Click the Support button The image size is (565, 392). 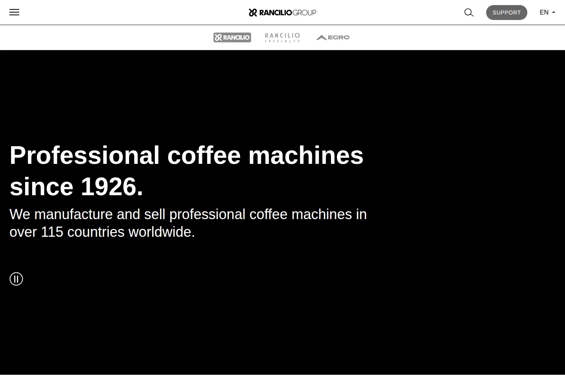507,13
